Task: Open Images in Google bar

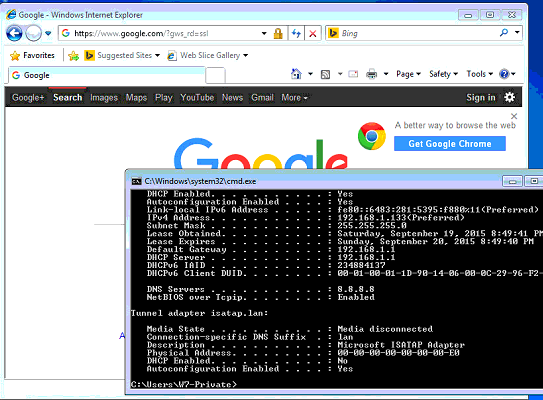Action: [x=104, y=98]
